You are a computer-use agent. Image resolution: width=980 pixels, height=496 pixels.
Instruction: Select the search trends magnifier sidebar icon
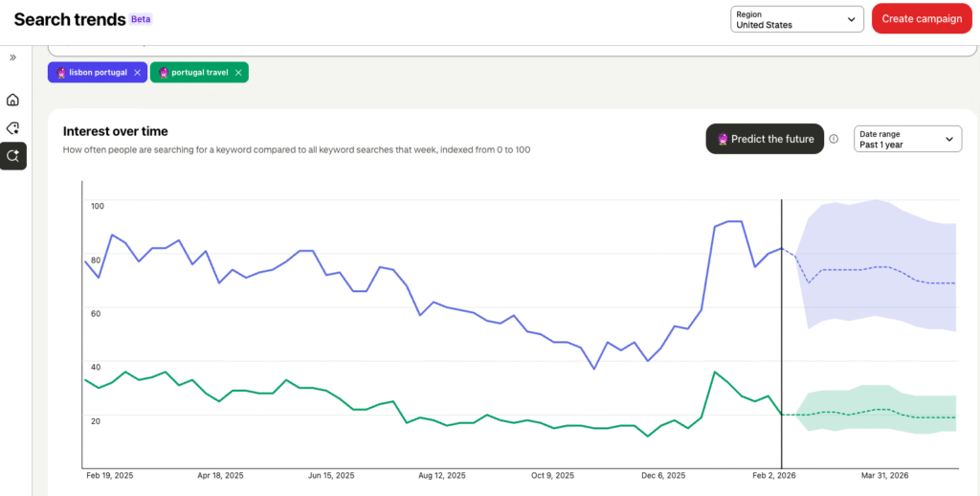coord(13,155)
